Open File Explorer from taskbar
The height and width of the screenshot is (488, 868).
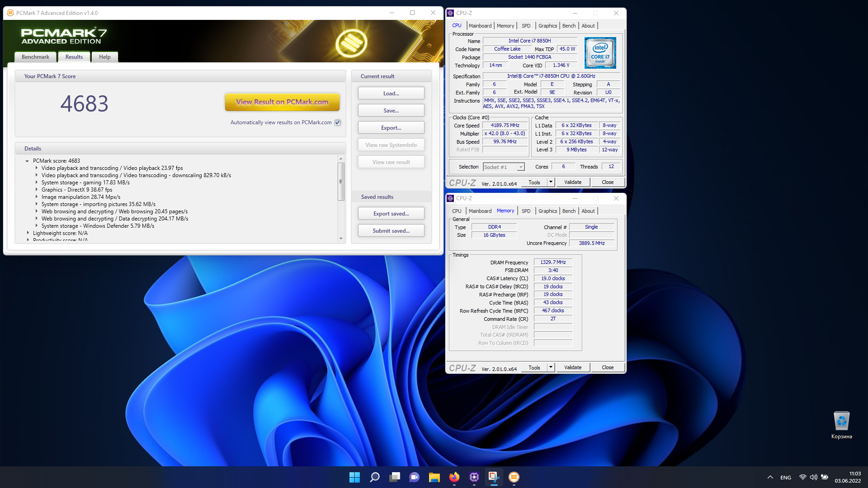pyautogui.click(x=434, y=477)
